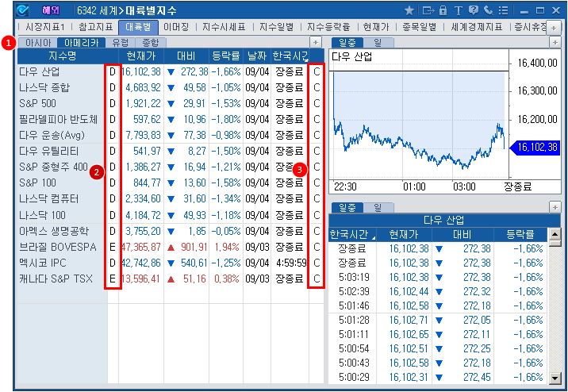The height and width of the screenshot is (392, 568).
Task: Select the 종합 continent sub-tab
Action: (x=151, y=43)
